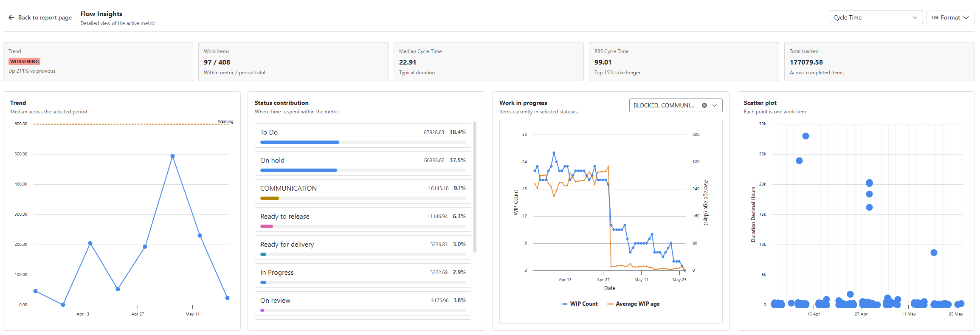
Task: Select the Ready to release status row
Action: coord(363,220)
